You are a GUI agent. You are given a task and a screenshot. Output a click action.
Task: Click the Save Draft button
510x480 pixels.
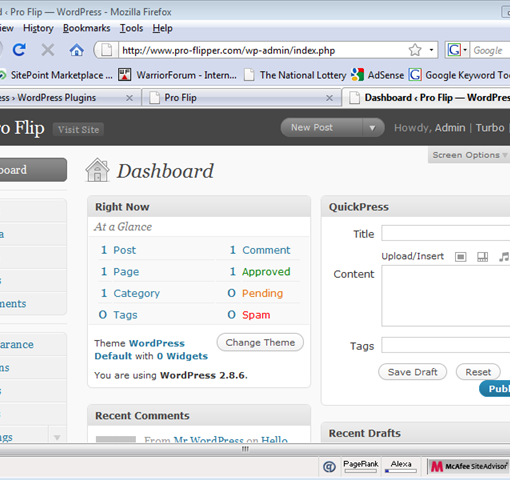412,372
